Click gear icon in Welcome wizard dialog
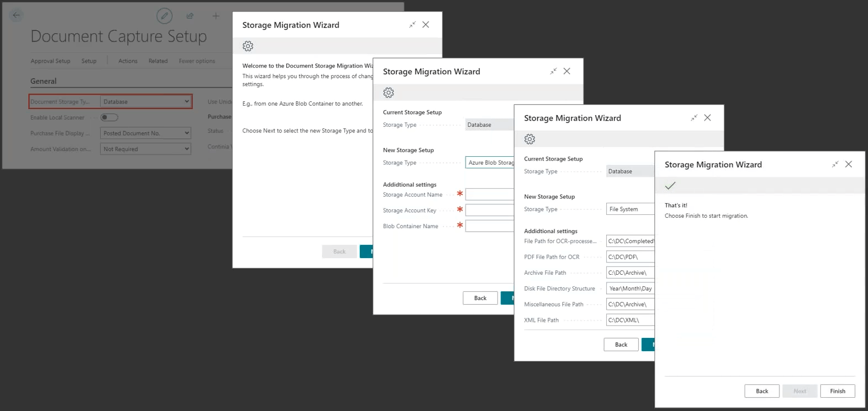 point(248,46)
